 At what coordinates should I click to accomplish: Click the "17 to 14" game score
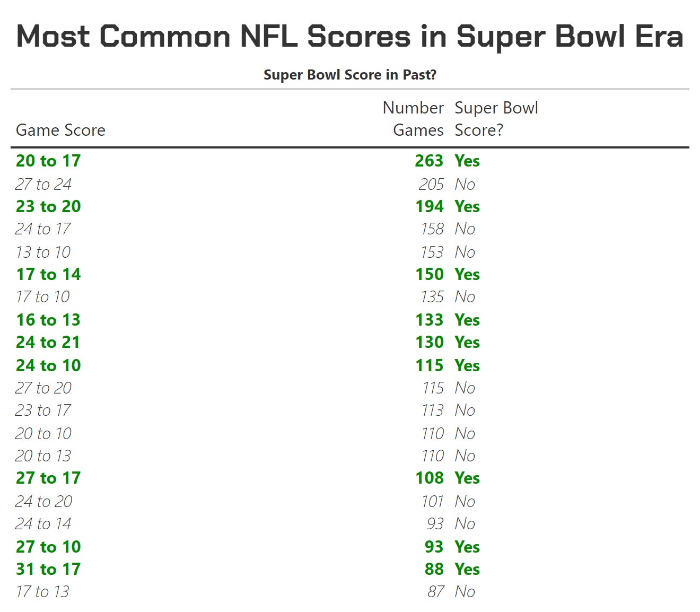click(x=48, y=274)
